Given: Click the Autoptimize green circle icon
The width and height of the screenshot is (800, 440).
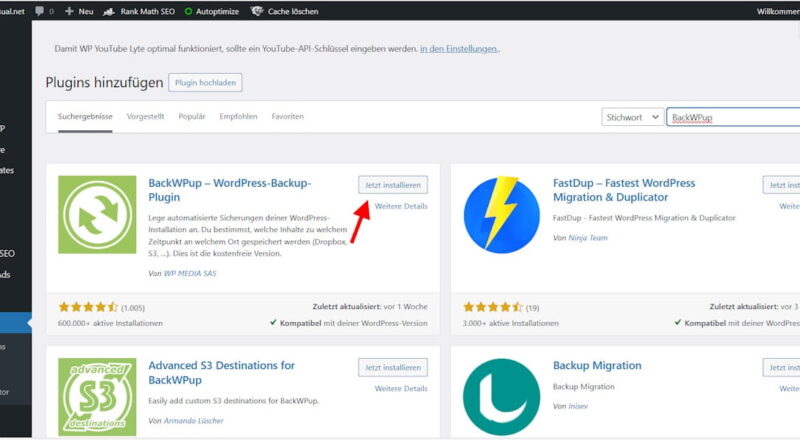Looking at the screenshot, I should tap(188, 11).
